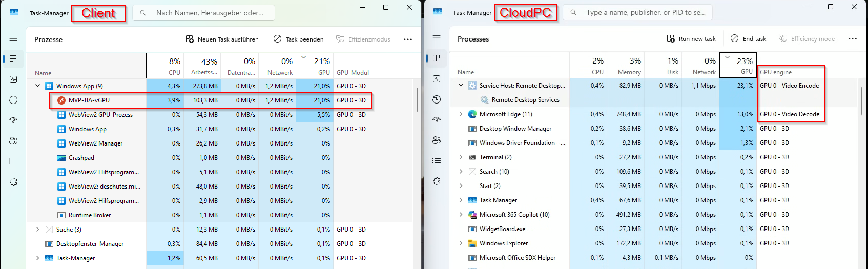The image size is (868, 269).
Task: Expand Search (10) group
Action: point(461,172)
